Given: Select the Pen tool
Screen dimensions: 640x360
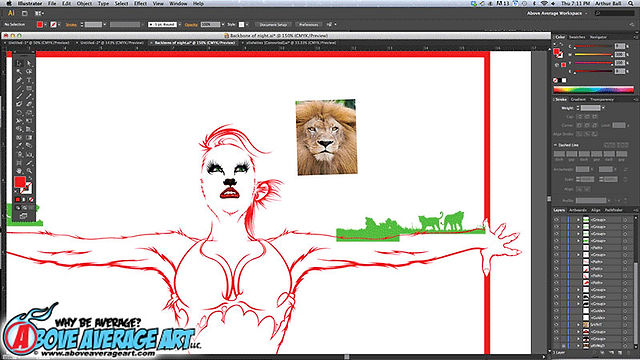Looking at the screenshot, I should coord(19,80).
